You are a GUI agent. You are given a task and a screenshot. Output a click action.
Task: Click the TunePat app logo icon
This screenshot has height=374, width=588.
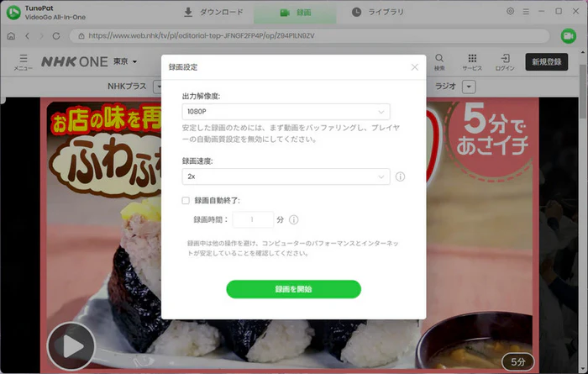coord(13,13)
